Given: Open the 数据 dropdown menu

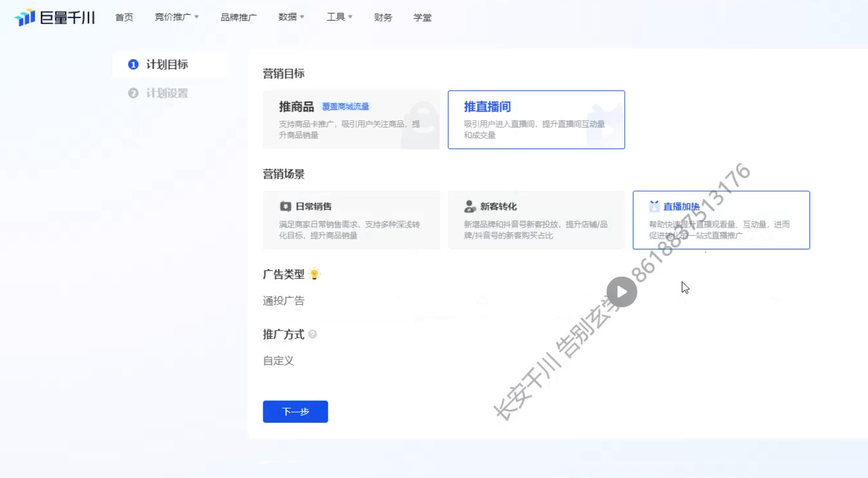Looking at the screenshot, I should click(291, 17).
